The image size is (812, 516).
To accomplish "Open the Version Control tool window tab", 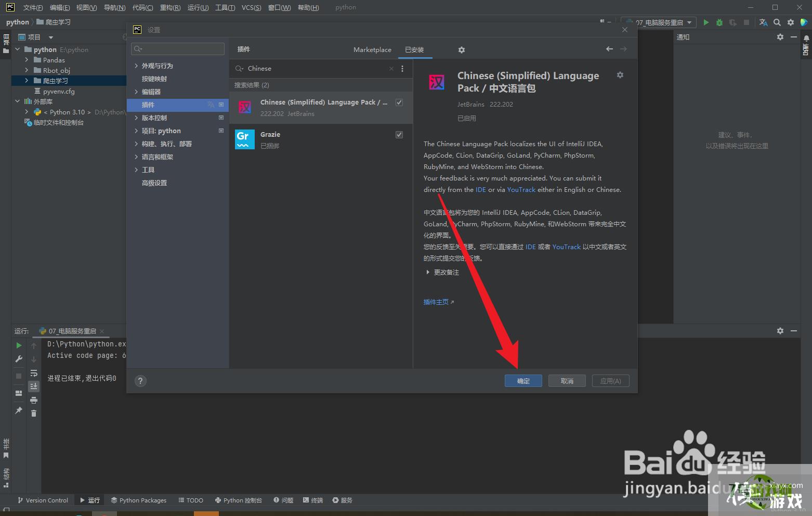I will click(43, 500).
